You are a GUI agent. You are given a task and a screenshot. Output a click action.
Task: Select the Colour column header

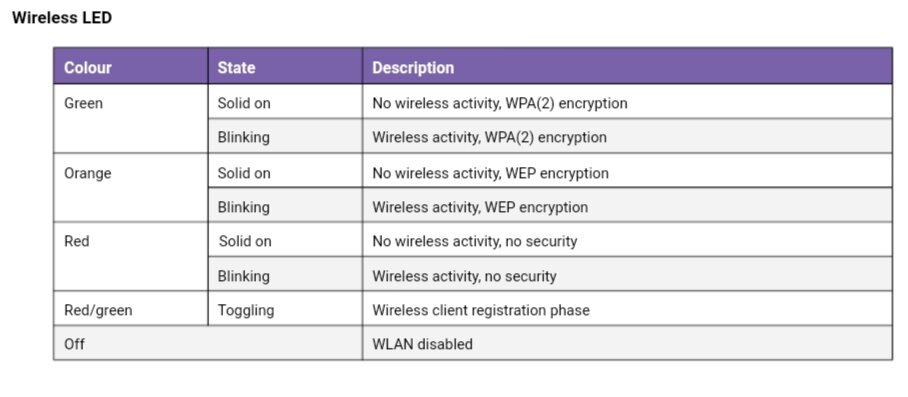click(131, 67)
